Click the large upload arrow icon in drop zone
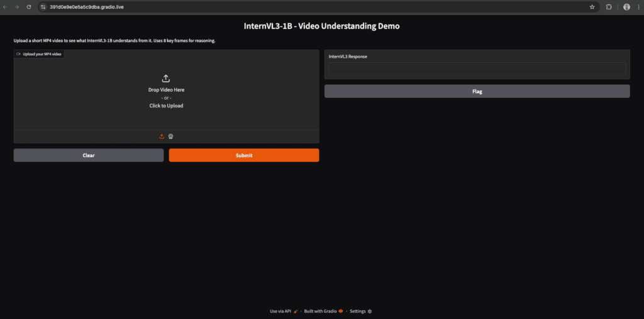This screenshot has height=319, width=644. click(166, 78)
